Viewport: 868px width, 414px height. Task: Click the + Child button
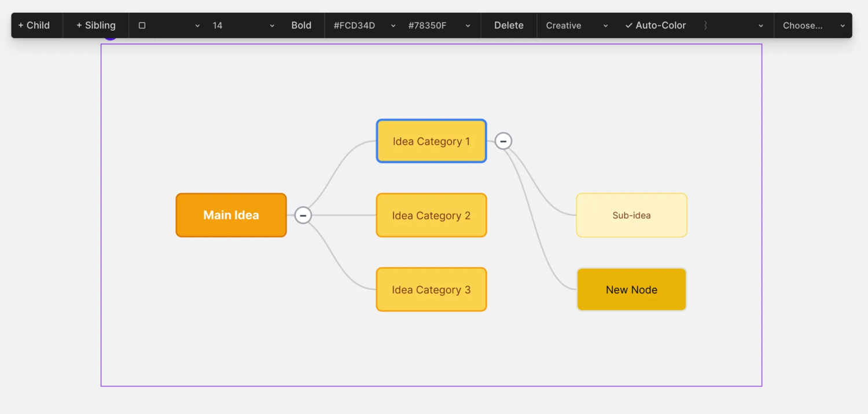coord(34,25)
